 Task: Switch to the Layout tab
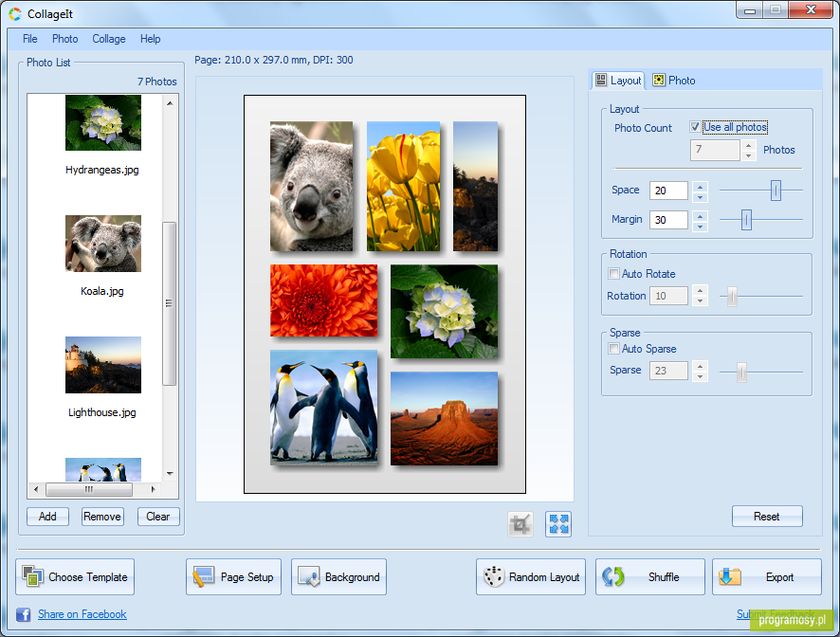(x=618, y=81)
